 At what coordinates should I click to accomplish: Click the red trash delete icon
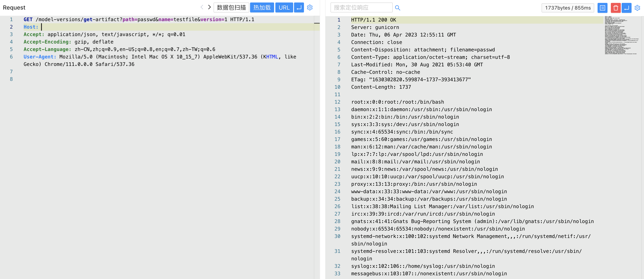(x=616, y=8)
